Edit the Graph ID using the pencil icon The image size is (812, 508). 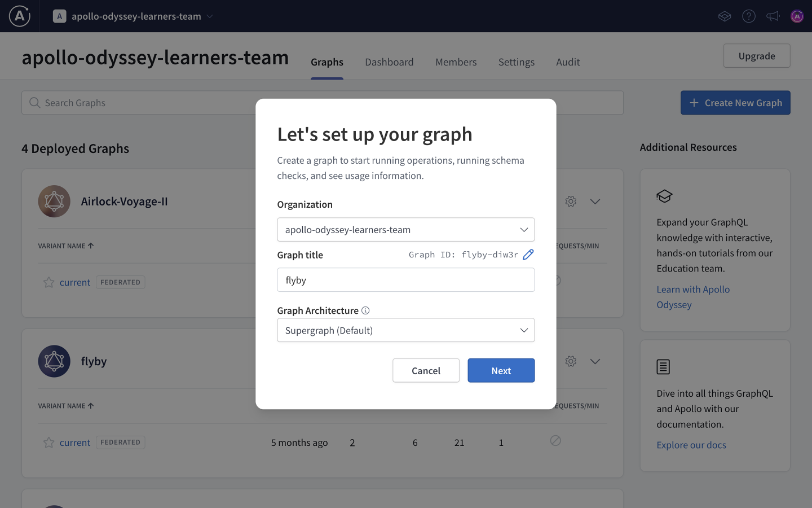point(528,255)
